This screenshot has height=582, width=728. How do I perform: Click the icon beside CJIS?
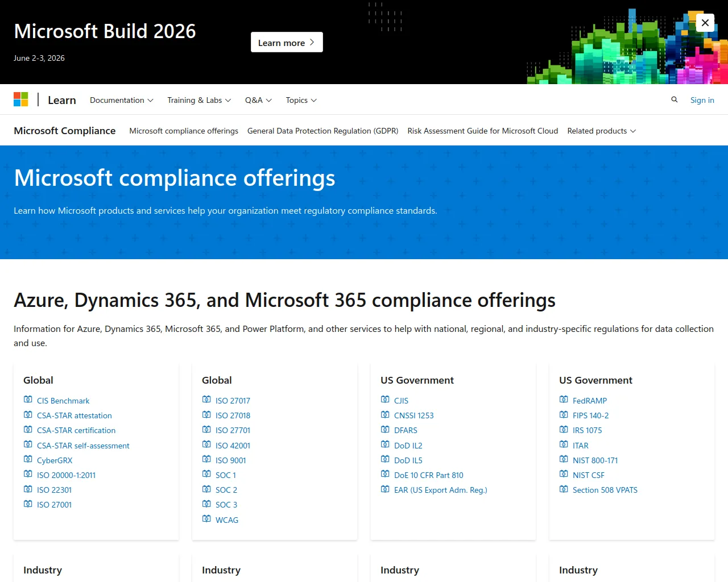[x=385, y=400]
